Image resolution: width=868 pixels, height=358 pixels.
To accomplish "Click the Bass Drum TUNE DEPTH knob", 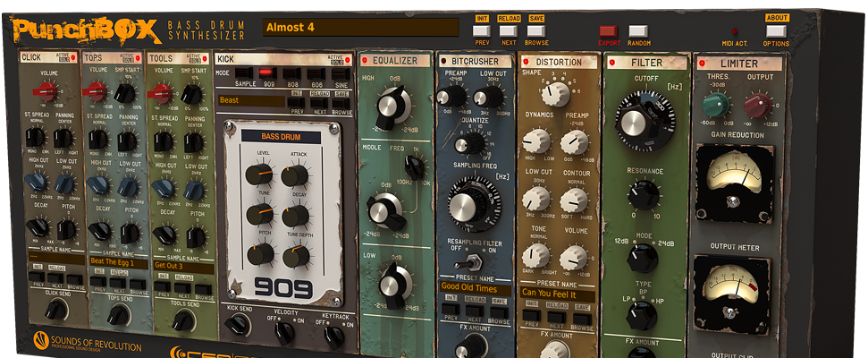I will 296,257.
